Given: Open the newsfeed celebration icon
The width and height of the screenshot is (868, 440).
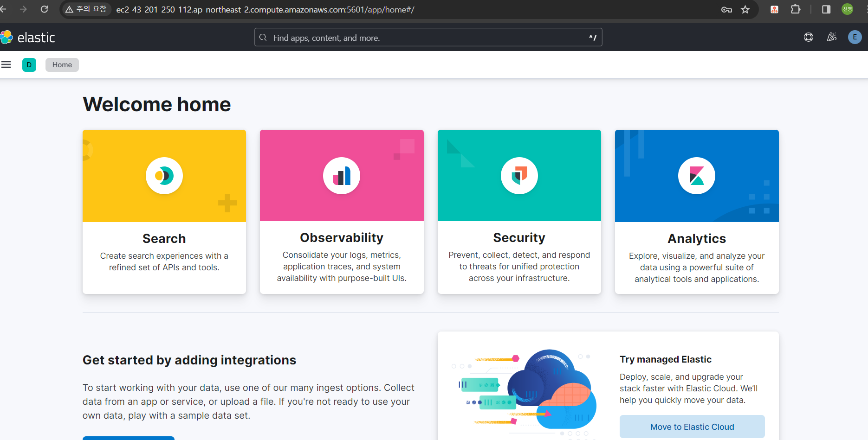Looking at the screenshot, I should tap(832, 37).
